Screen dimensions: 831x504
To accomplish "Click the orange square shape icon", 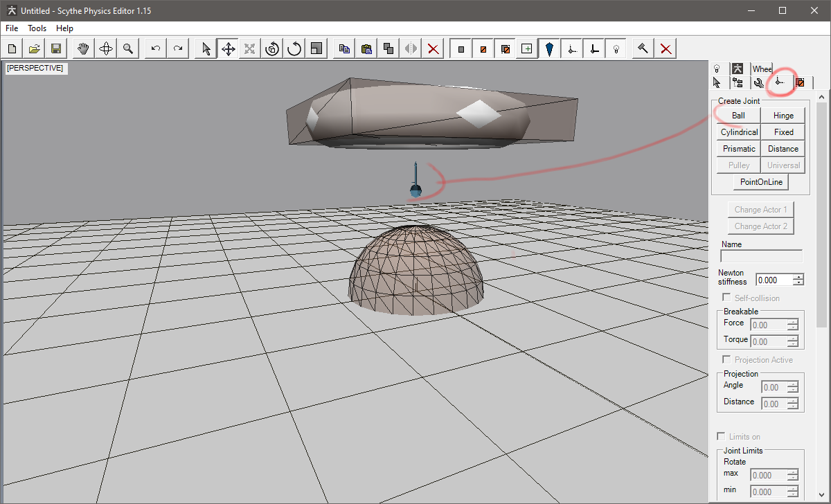I will pos(483,48).
